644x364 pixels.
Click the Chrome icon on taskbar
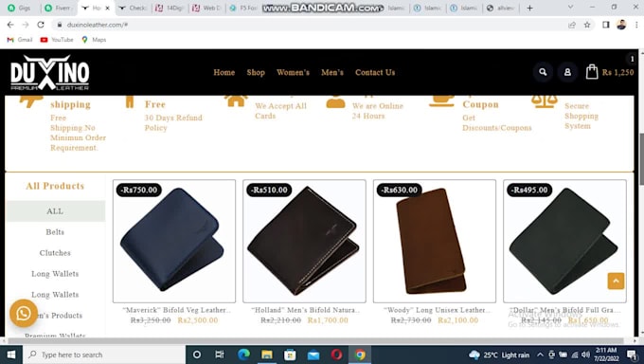tap(360, 355)
